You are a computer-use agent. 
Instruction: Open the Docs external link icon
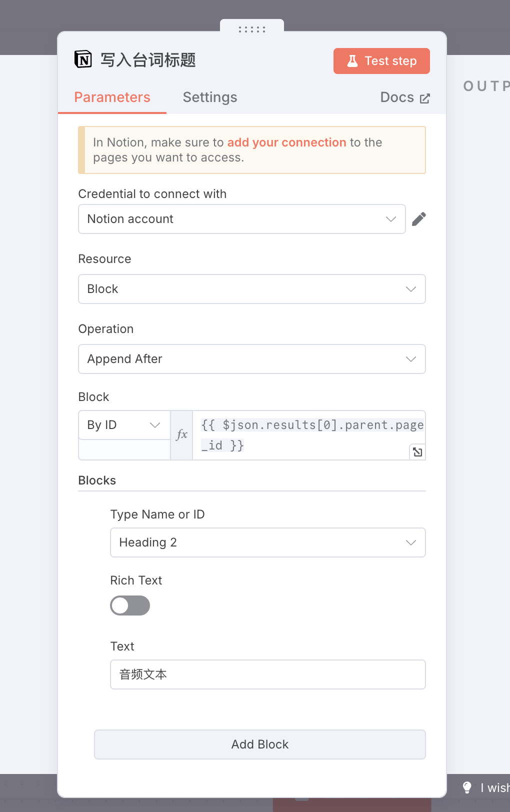coord(425,98)
